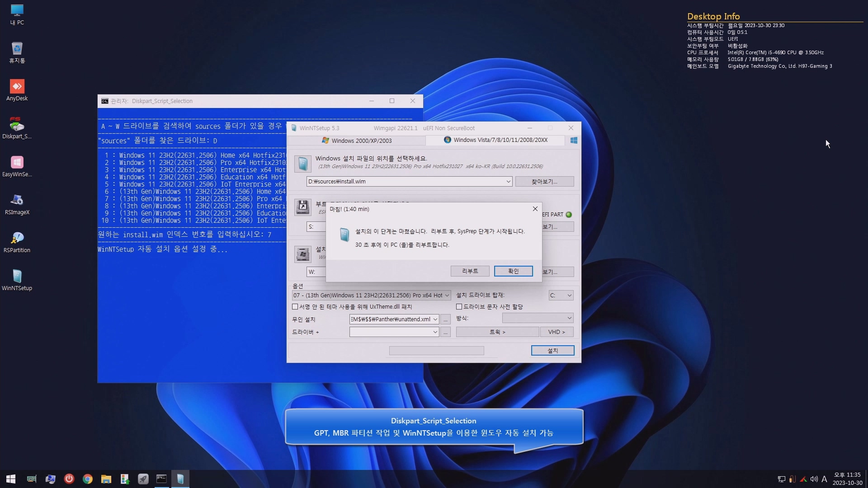Expand the mount drive C: dropdown
868x488 pixels.
(569, 296)
